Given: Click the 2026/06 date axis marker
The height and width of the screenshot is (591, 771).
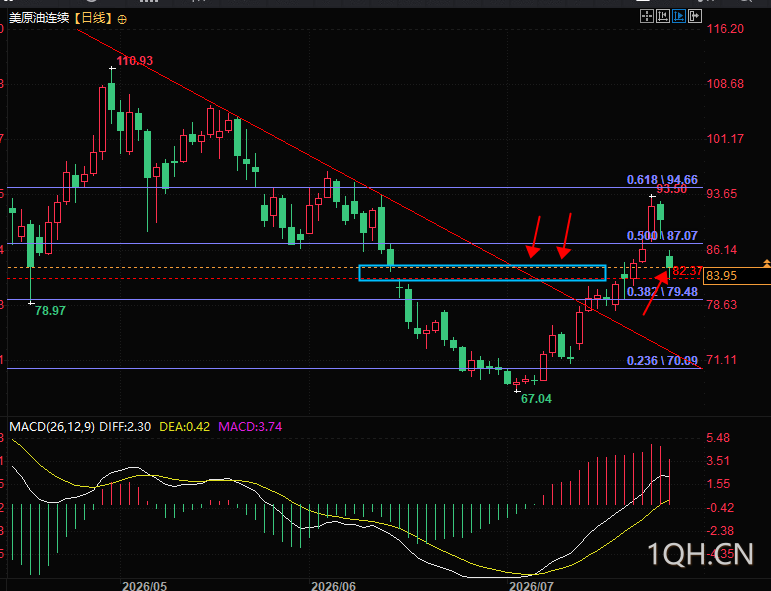Looking at the screenshot, I should click(333, 586).
